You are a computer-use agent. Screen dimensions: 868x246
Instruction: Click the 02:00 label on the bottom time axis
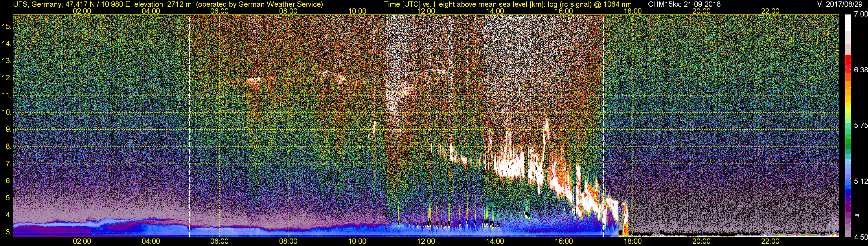[82, 241]
